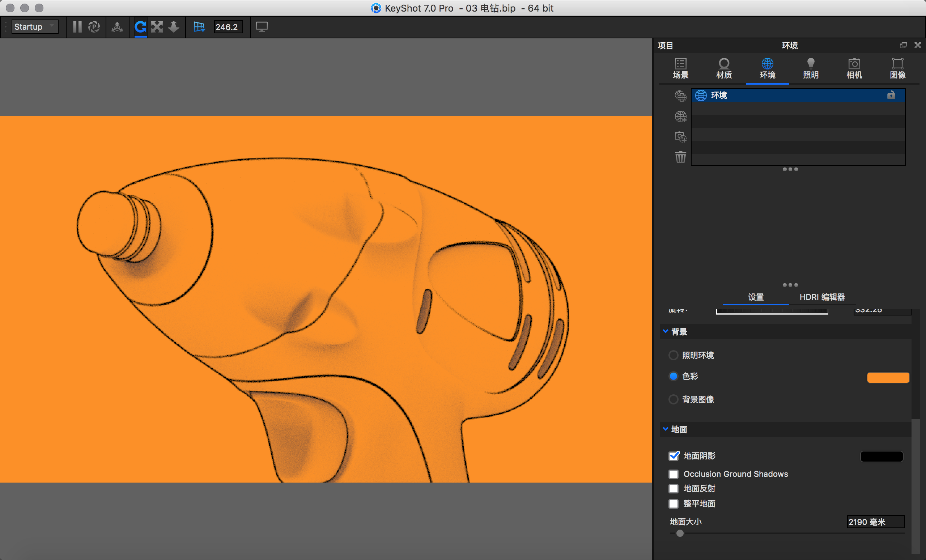Collapse the 地面 section
926x560 pixels.
(x=666, y=429)
